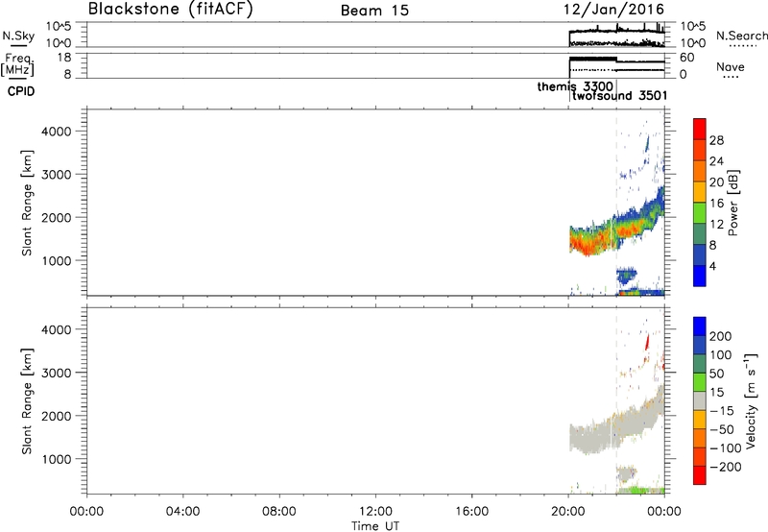This screenshot has width=768, height=532.
Task: Click the '28' tick on Power colorbar
Action: coord(716,140)
